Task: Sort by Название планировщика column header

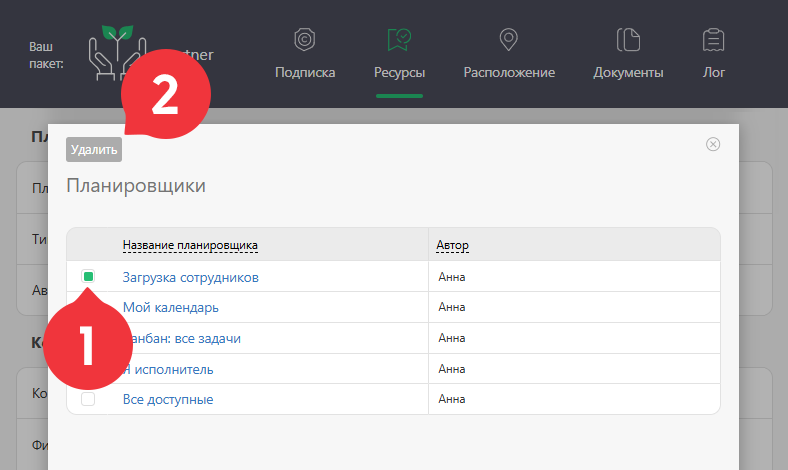Action: click(x=190, y=245)
